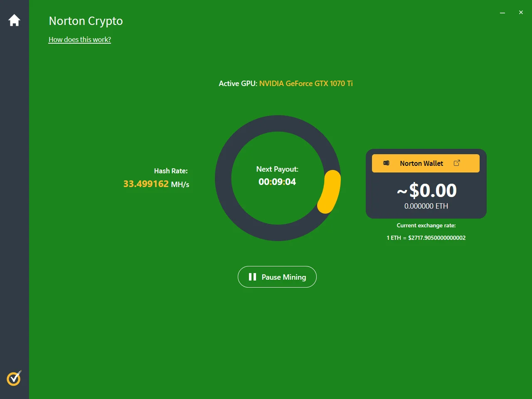Click the hash rate value 33.499162
Viewport: 532px width, 399px height.
[x=146, y=184]
